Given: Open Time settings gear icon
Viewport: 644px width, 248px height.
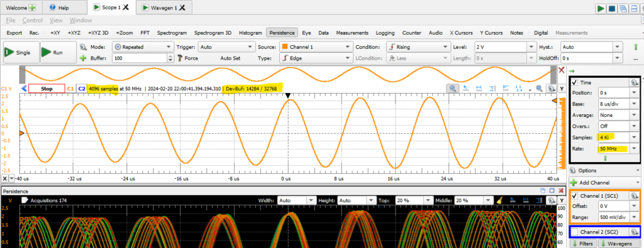Looking at the screenshot, I should pos(634,82).
